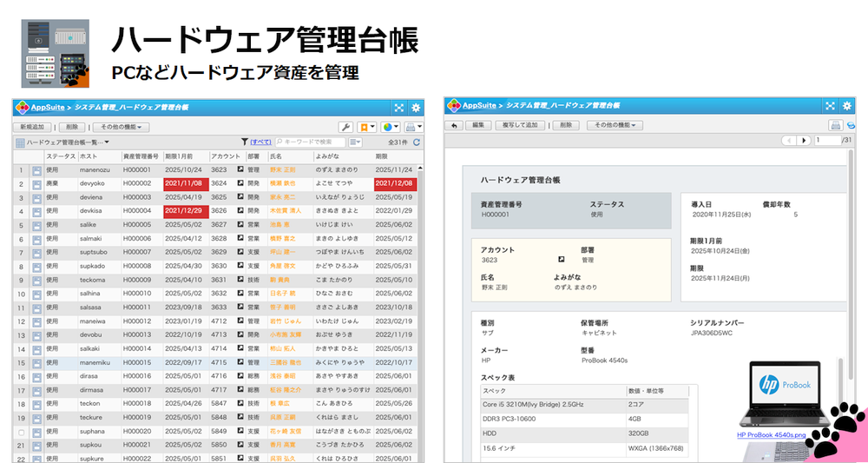This screenshot has height=463, width=868.
Task: Click the back arrow button in detail view
Action: [x=454, y=125]
